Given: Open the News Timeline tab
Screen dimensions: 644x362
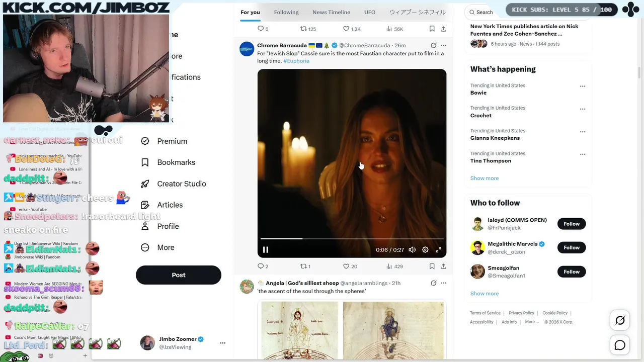Looking at the screenshot, I should click(331, 12).
